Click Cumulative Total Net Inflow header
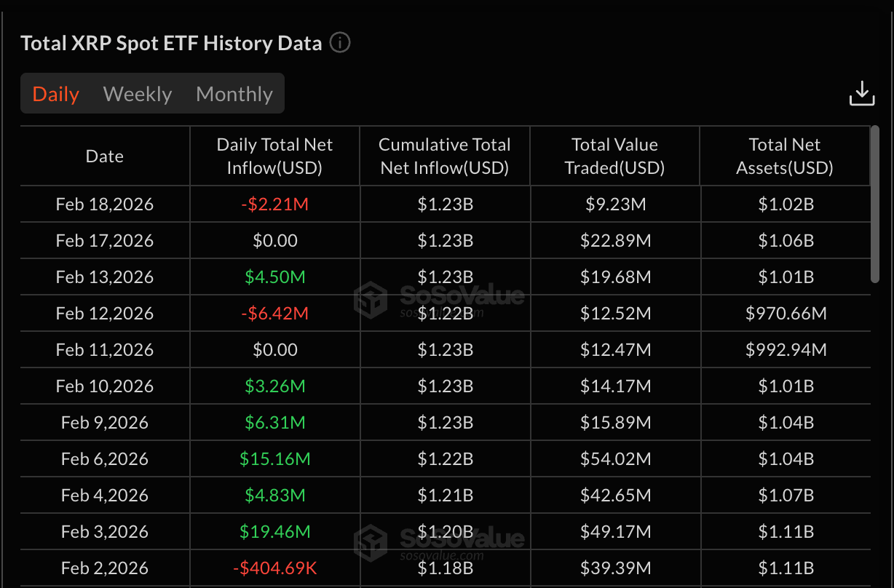This screenshot has height=588, width=894. pyautogui.click(x=445, y=156)
